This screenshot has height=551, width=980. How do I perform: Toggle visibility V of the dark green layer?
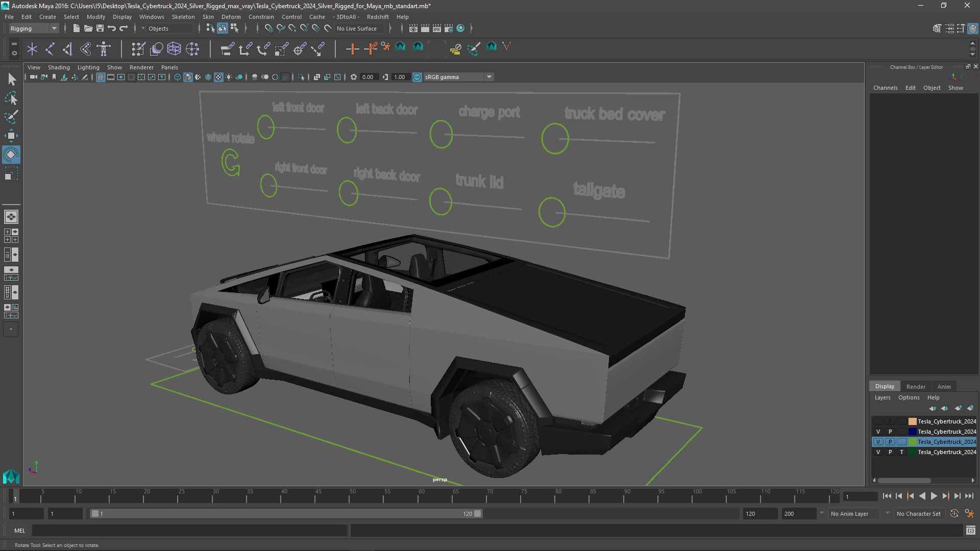coord(878,452)
